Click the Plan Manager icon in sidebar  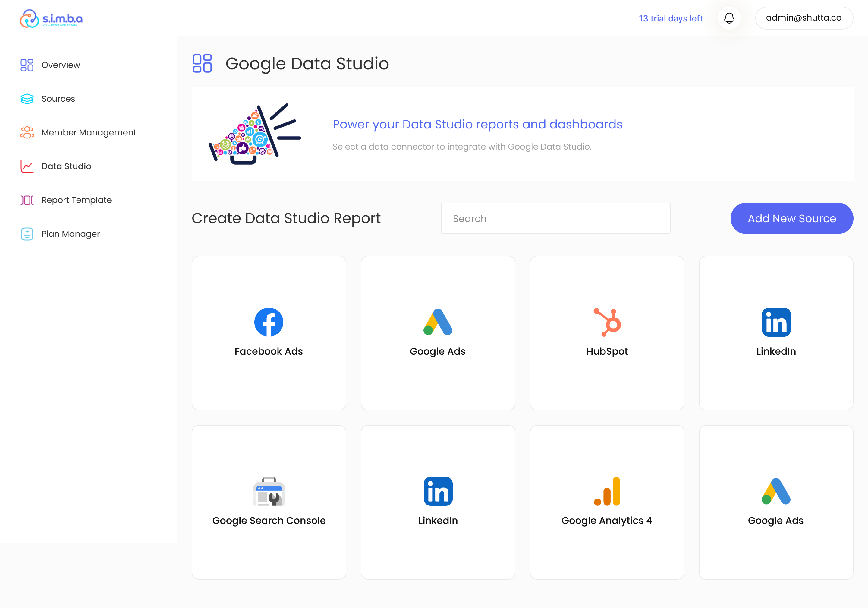pyautogui.click(x=27, y=234)
